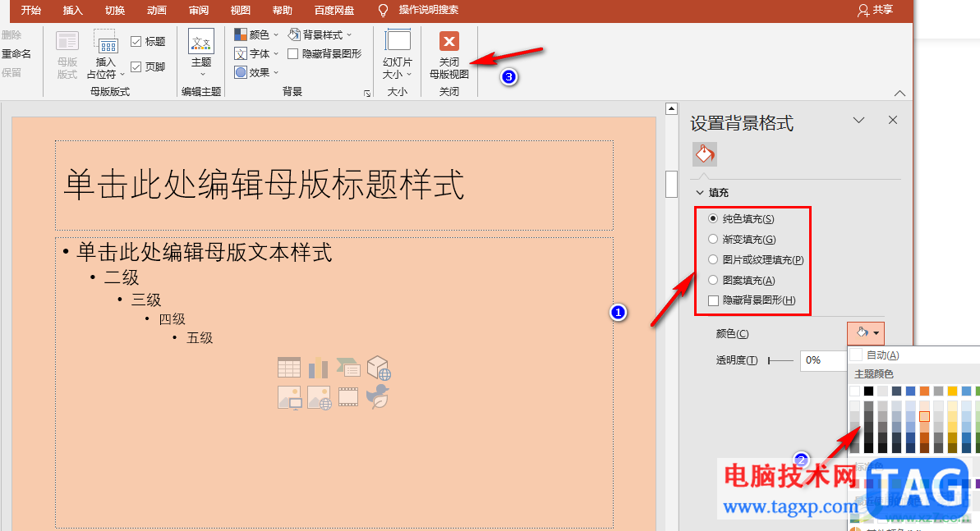The width and height of the screenshot is (980, 531).
Task: Open the Colors (颜色) dropdown in ribbon
Action: 256,35
